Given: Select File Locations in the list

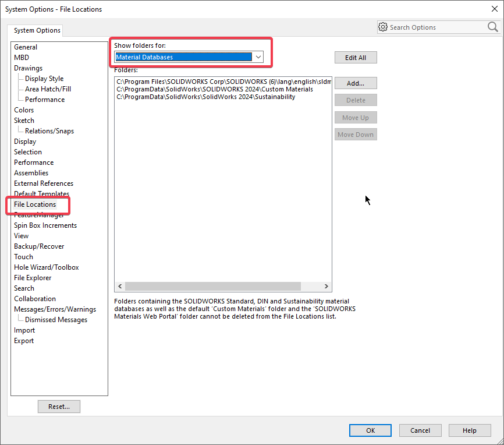Looking at the screenshot, I should click(35, 204).
